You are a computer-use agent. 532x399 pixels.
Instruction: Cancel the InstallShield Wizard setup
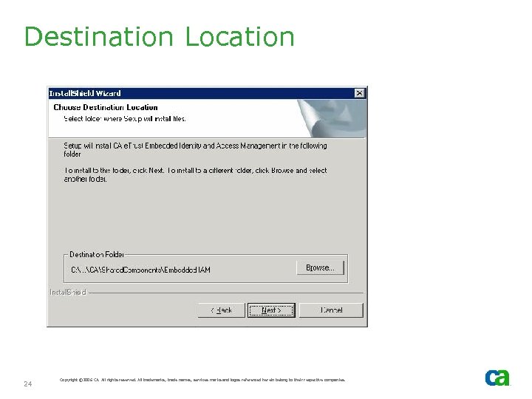tap(331, 310)
